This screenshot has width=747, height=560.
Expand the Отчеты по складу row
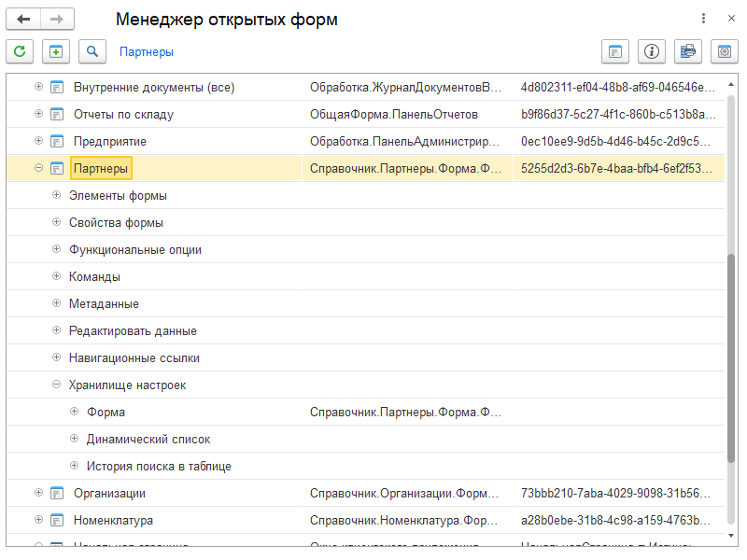pyautogui.click(x=38, y=114)
